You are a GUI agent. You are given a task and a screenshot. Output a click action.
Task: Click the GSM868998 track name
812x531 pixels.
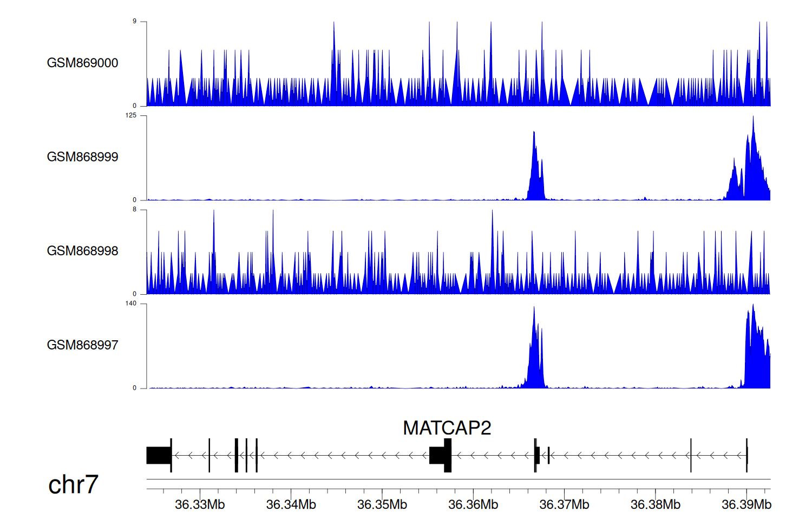[x=82, y=251]
